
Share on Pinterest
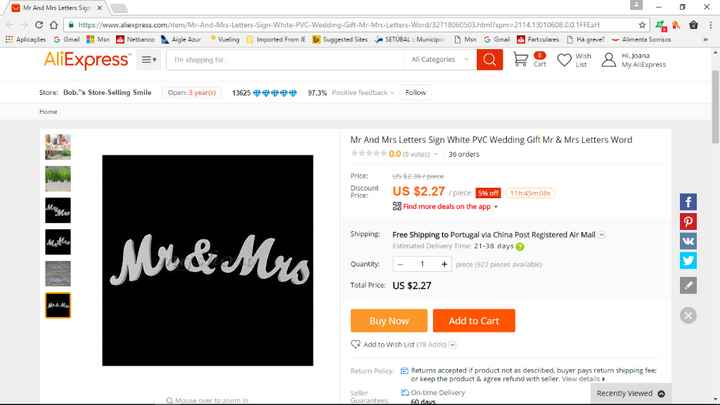click(688, 221)
